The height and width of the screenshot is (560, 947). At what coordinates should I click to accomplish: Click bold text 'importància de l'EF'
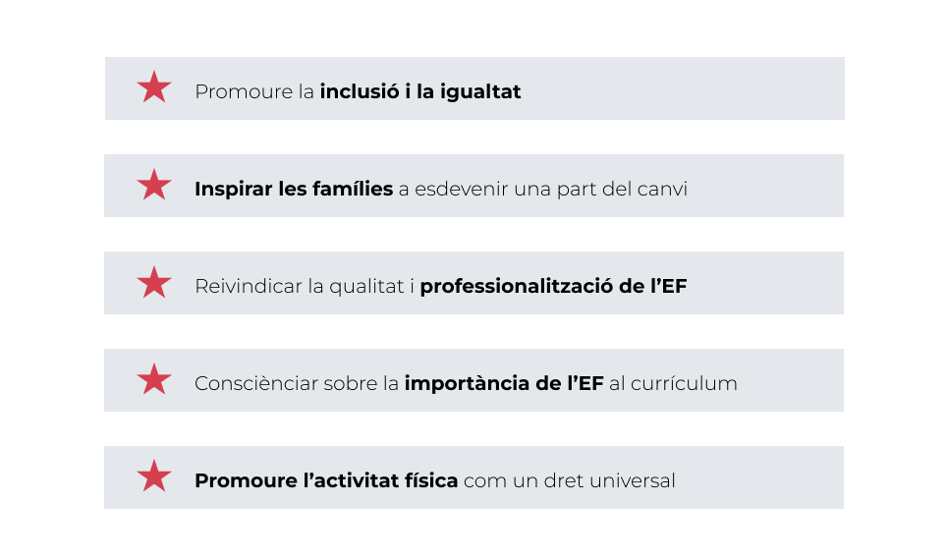click(x=503, y=383)
